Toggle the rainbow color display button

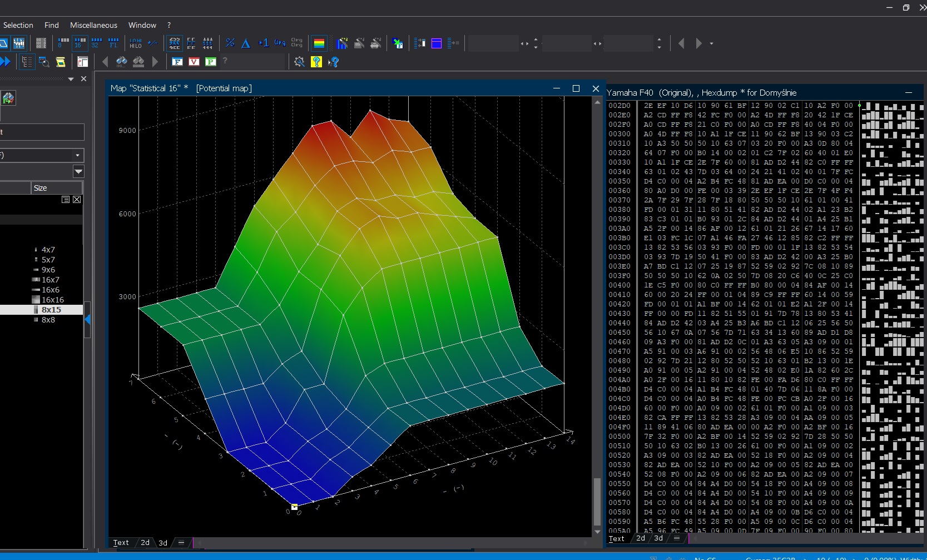[x=319, y=43]
